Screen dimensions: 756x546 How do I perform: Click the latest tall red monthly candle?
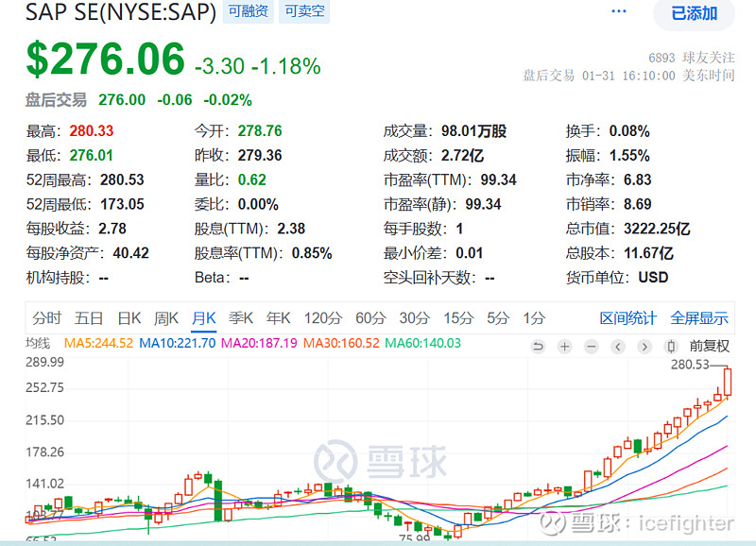click(x=727, y=383)
